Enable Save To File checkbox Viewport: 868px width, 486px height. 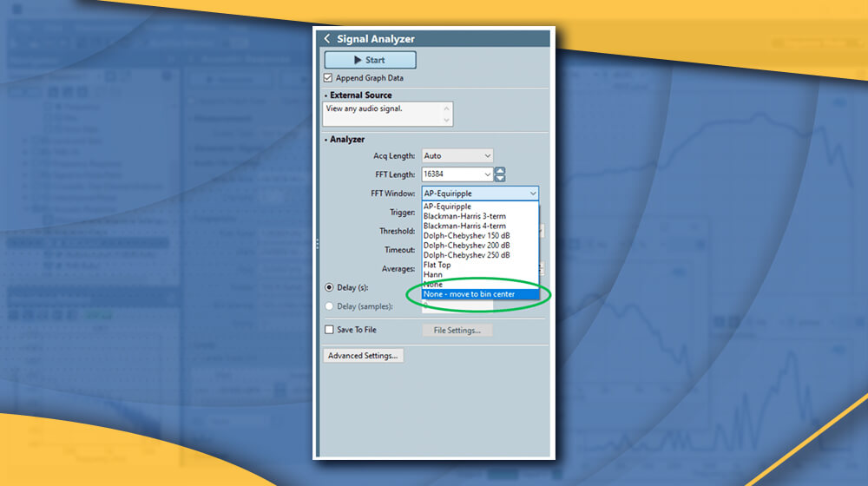(x=329, y=330)
